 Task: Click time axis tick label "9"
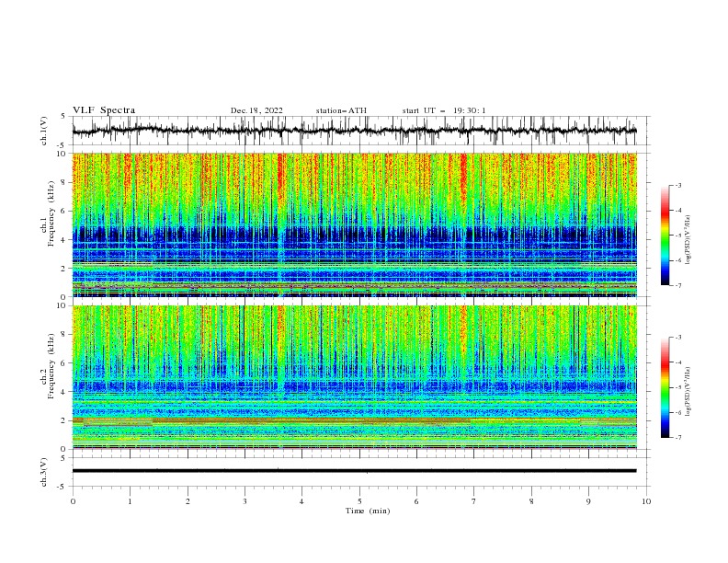tap(588, 501)
